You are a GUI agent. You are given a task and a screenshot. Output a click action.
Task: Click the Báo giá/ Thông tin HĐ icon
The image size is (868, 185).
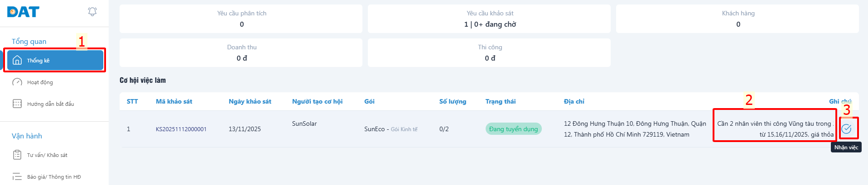click(17, 177)
